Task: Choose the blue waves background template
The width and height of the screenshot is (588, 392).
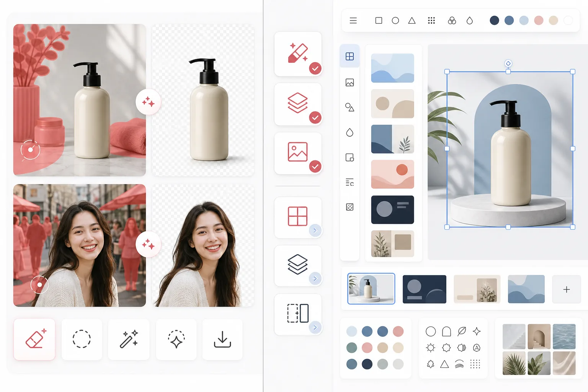Action: (x=392, y=68)
